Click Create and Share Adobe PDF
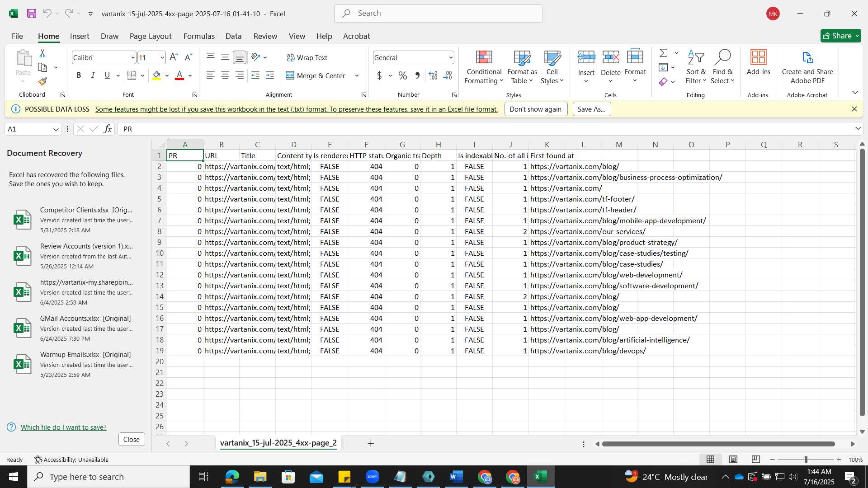The height and width of the screenshot is (488, 868). pyautogui.click(x=807, y=67)
